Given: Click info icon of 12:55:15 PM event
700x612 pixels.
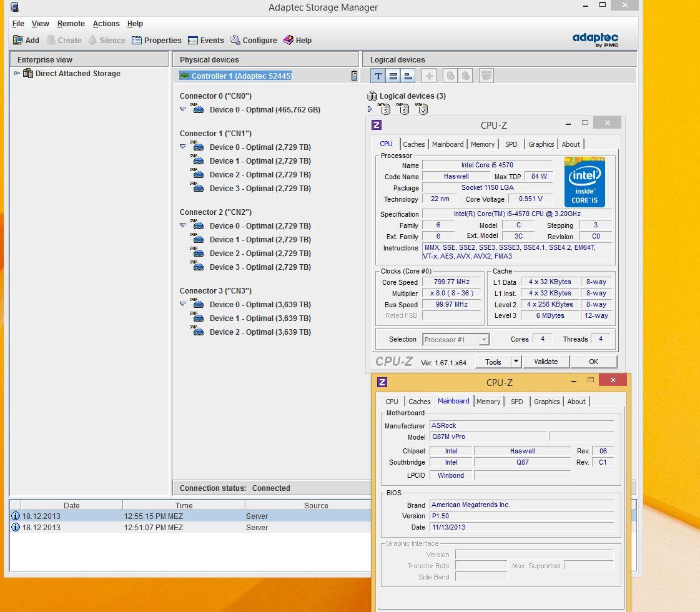Looking at the screenshot, I should (x=16, y=516).
